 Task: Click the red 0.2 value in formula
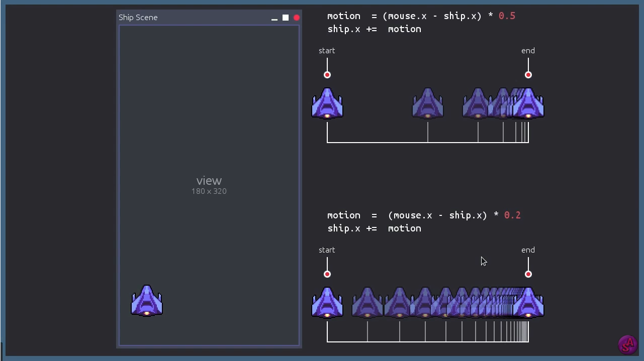pyautogui.click(x=512, y=215)
